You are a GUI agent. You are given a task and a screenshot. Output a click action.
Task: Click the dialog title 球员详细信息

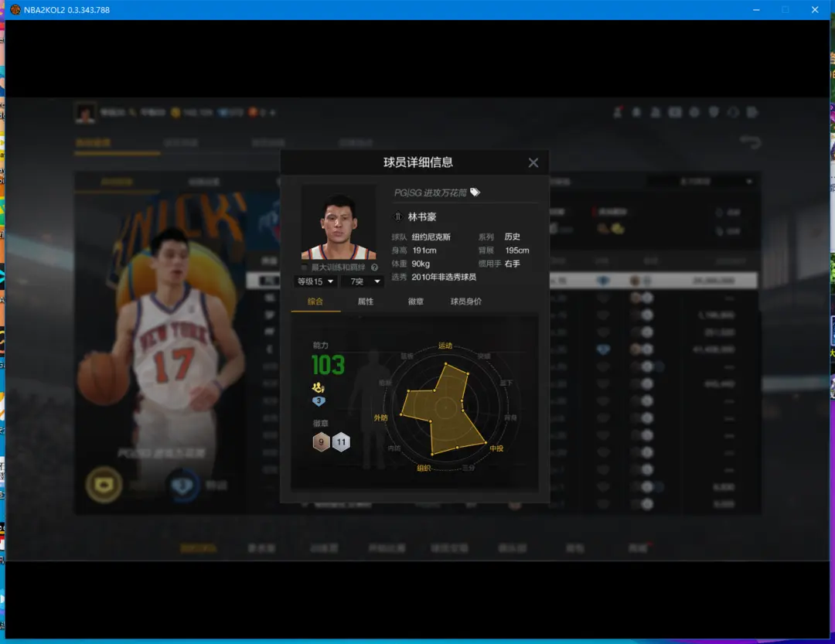pos(418,162)
